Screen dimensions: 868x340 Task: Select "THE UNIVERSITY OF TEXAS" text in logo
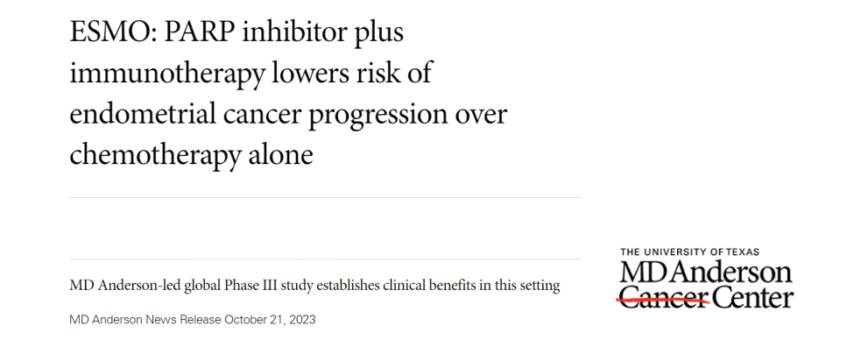tap(689, 252)
